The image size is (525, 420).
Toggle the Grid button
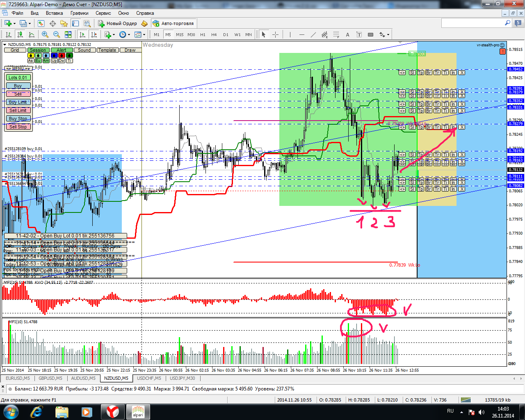coord(15,50)
